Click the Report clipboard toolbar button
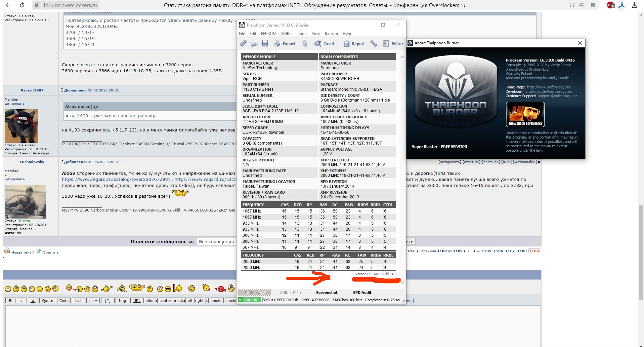Image resolution: width=644 pixels, height=347 pixels. point(354,43)
